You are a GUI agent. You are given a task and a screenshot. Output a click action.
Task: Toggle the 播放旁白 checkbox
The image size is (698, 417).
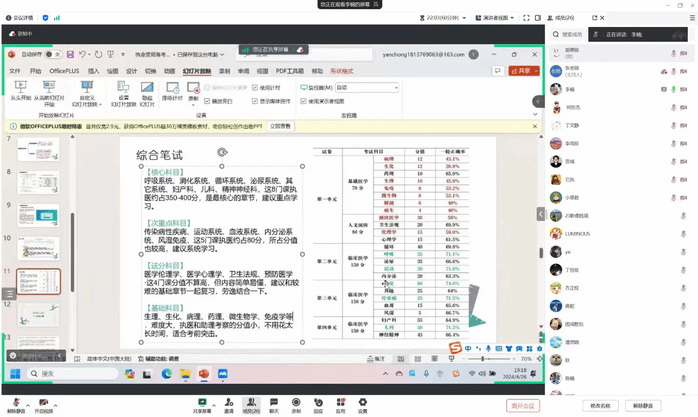pos(206,101)
